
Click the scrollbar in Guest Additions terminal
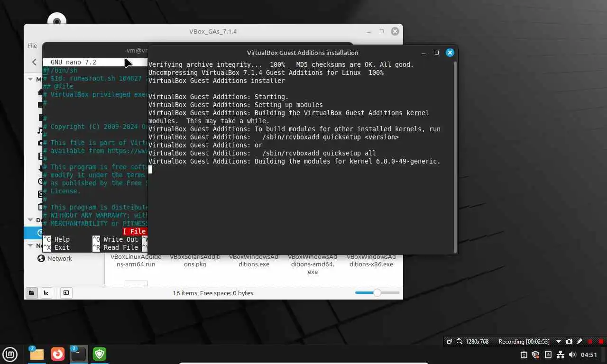pos(455,156)
